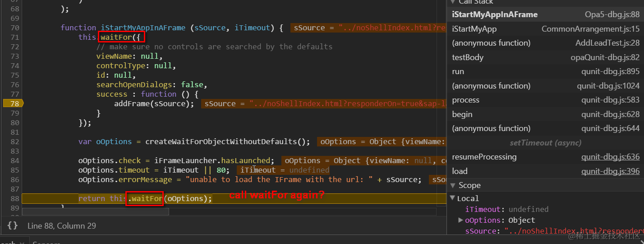The width and height of the screenshot is (644, 244).
Task: Collapse the Local scope group
Action: point(453,198)
